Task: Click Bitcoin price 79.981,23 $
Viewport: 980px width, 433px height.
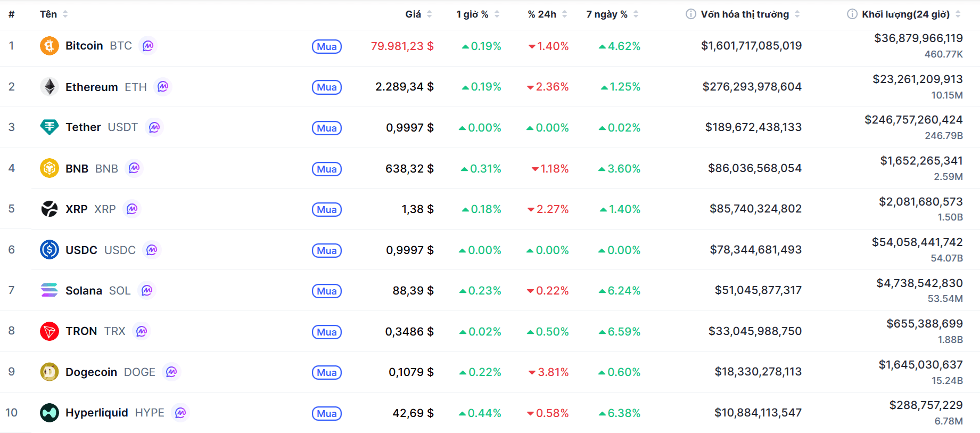Action: point(402,46)
